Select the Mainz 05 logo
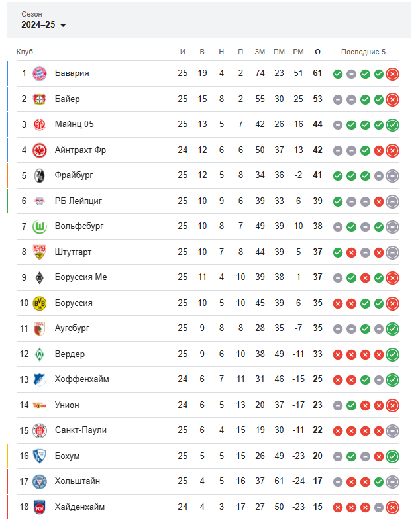The height and width of the screenshot is (531, 420). pyautogui.click(x=39, y=124)
